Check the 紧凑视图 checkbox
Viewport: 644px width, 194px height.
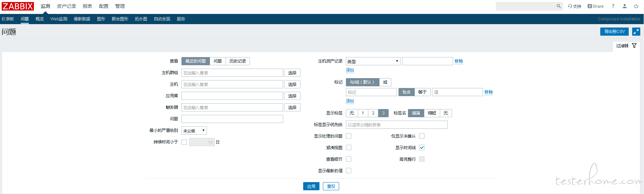(x=349, y=147)
